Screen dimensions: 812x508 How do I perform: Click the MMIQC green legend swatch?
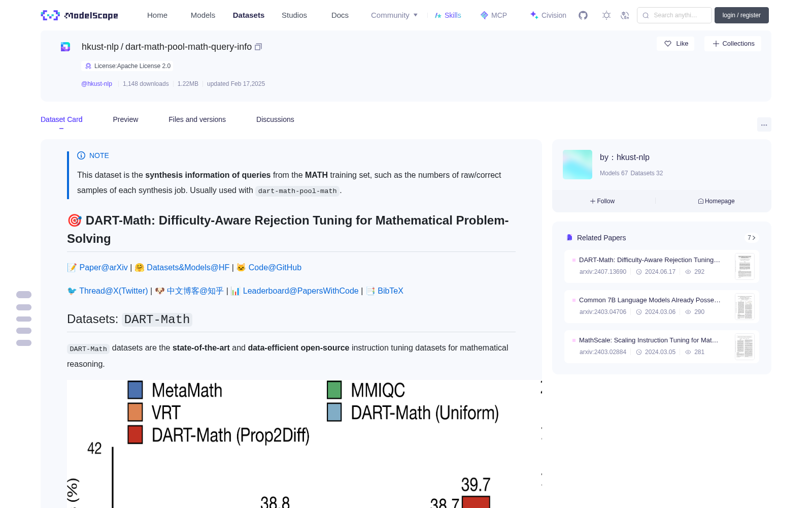334,390
